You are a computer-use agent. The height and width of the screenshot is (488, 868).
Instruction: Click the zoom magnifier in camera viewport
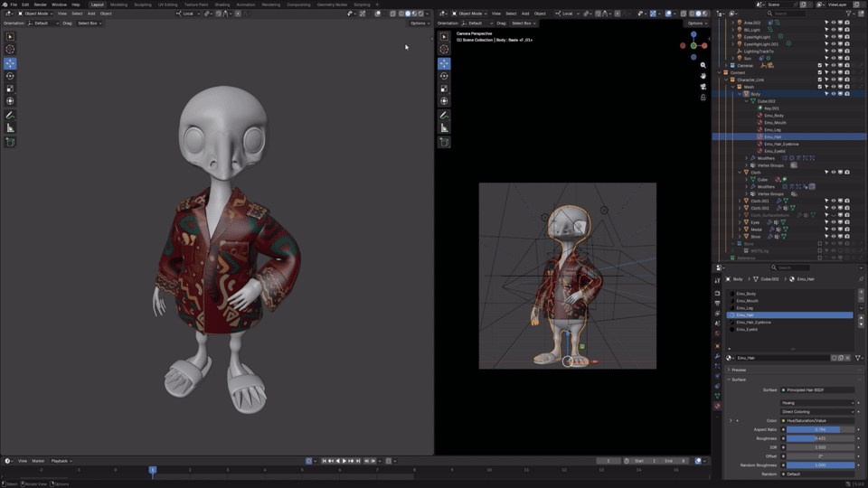click(x=703, y=65)
